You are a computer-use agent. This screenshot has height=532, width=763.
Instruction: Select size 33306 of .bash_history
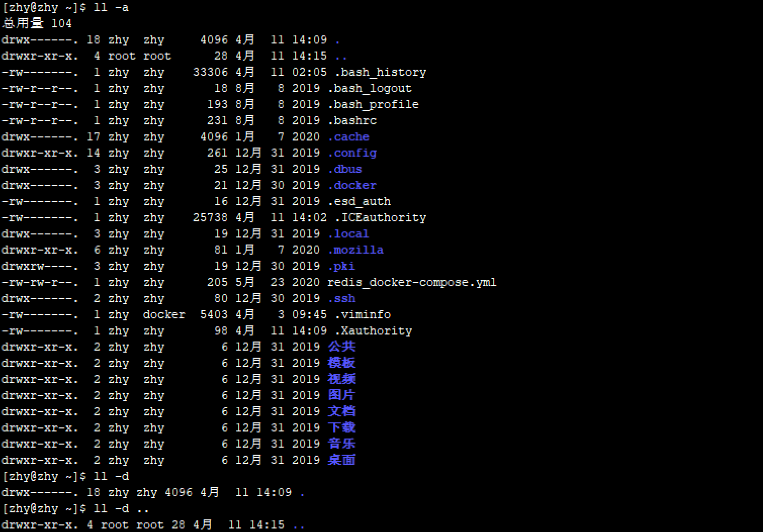coord(210,72)
